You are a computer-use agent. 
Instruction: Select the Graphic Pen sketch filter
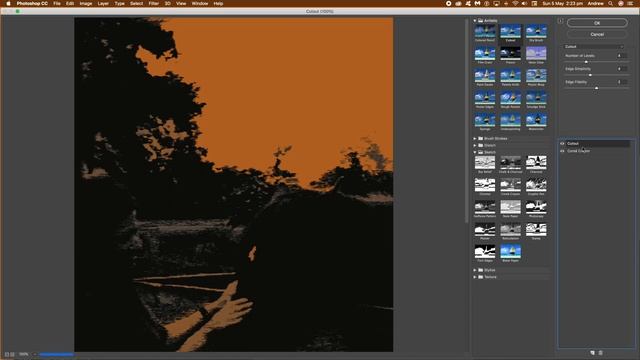pos(536,185)
